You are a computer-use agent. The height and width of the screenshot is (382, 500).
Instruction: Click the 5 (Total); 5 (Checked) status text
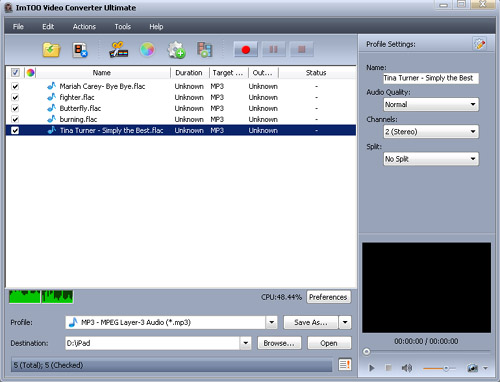pos(48,365)
